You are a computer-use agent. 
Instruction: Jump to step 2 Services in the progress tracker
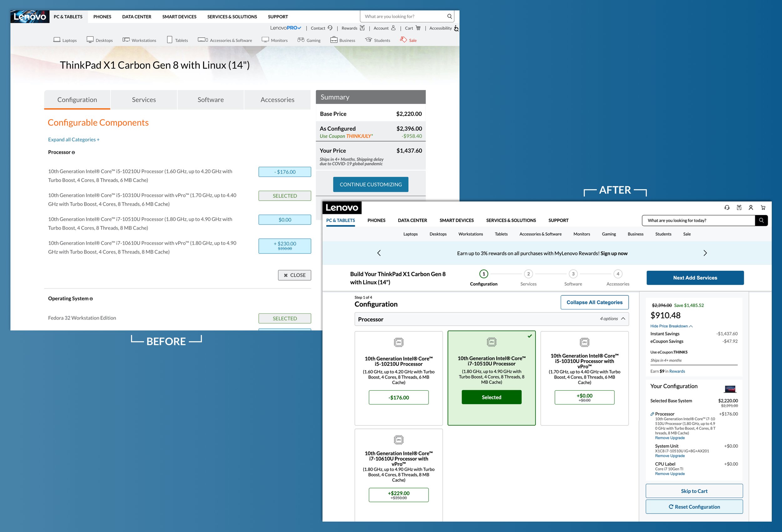coord(528,279)
